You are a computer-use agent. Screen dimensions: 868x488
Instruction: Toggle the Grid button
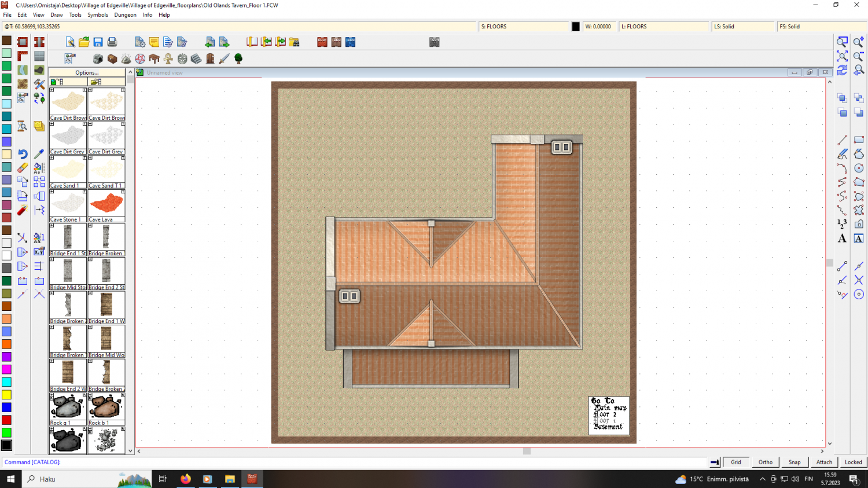[x=736, y=462]
